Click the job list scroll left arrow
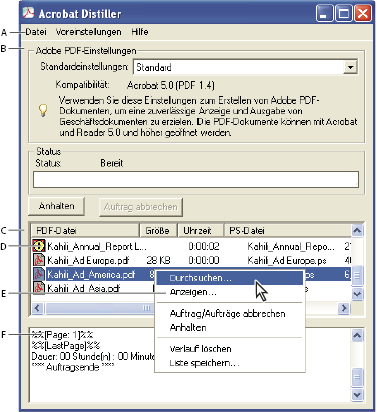 coord(37,308)
